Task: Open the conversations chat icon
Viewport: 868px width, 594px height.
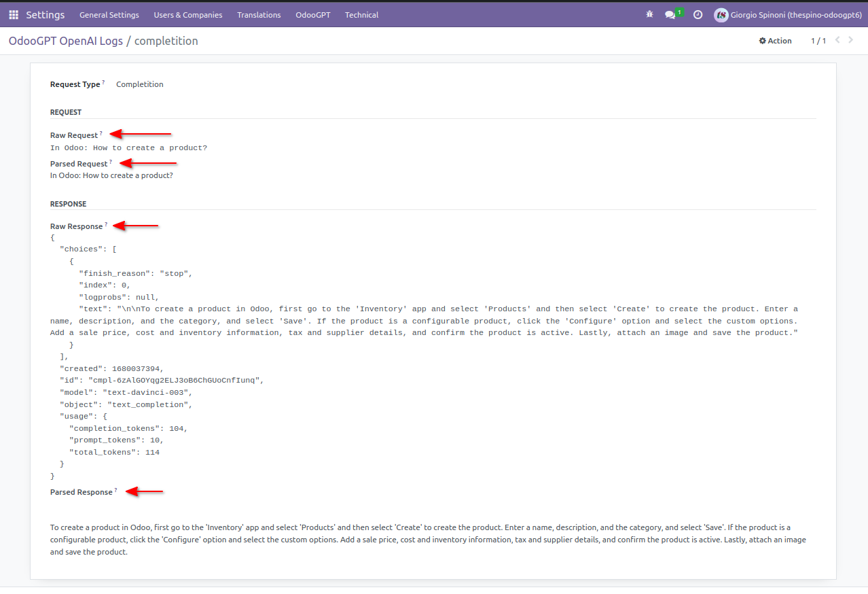Action: (x=670, y=14)
